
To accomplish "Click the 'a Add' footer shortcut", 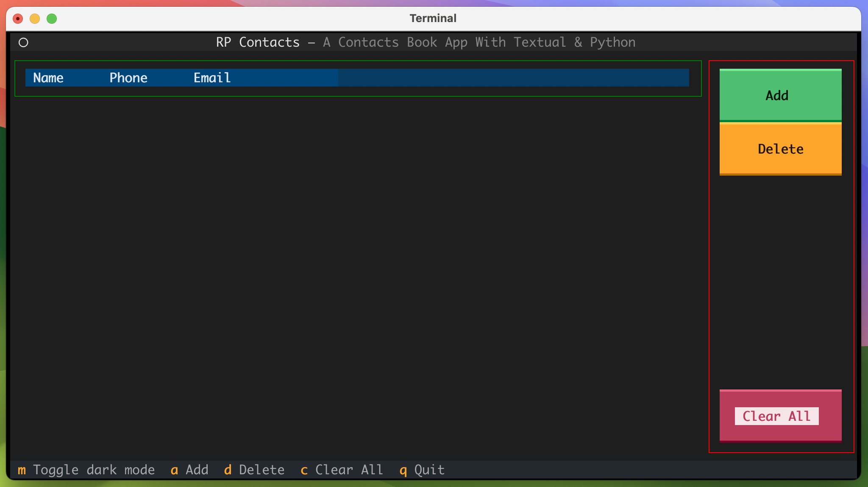I will [189, 470].
